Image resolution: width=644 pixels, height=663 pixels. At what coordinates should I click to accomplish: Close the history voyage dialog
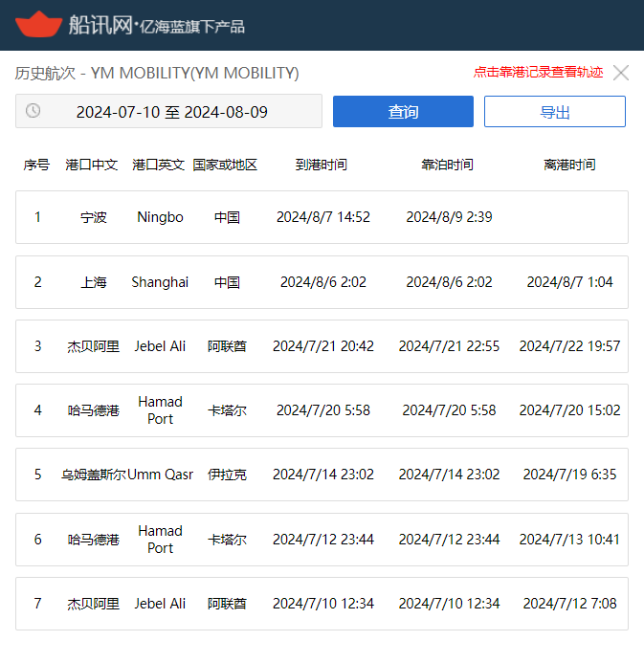(621, 73)
